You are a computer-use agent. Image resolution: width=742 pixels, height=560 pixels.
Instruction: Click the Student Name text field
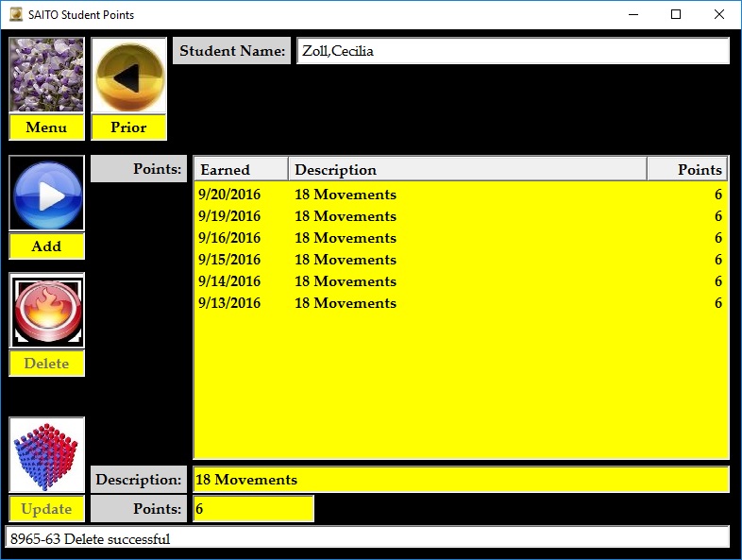click(x=513, y=51)
